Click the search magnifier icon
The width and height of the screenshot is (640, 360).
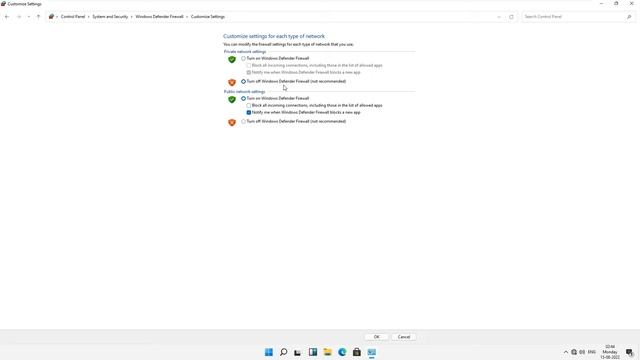coord(629,17)
